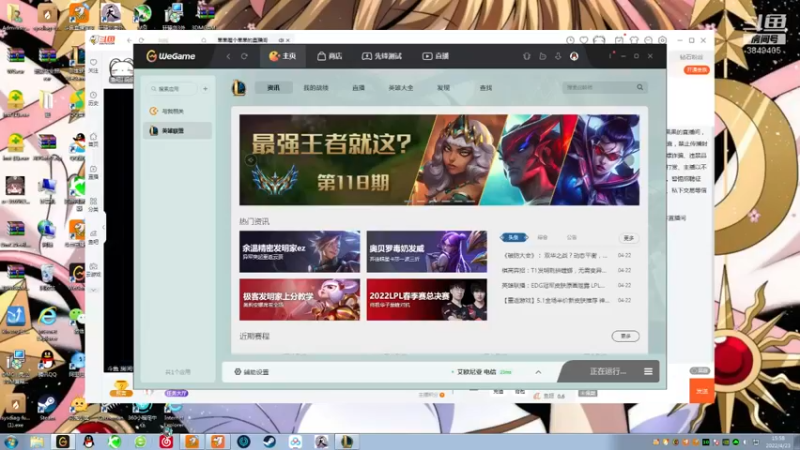Switch to the 英雄大全 tab
The width and height of the screenshot is (800, 450).
coord(401,88)
